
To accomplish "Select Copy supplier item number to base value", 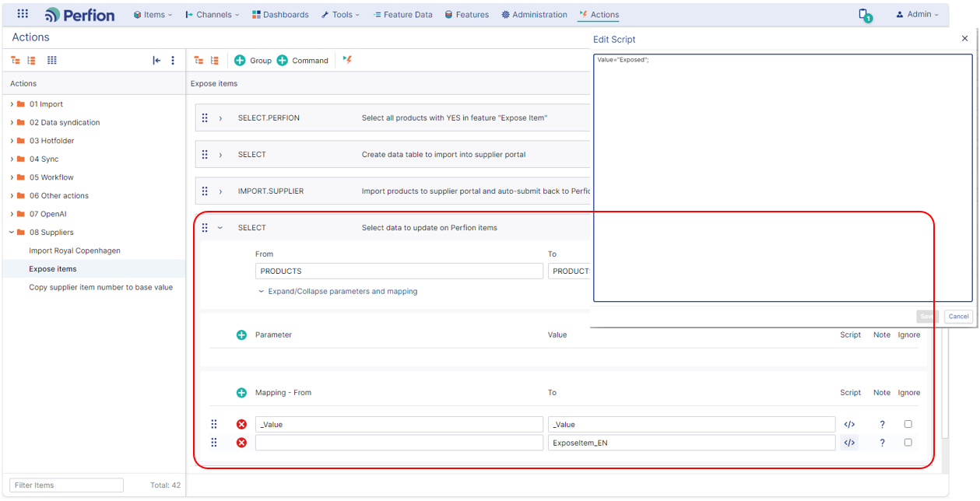I will tap(101, 287).
